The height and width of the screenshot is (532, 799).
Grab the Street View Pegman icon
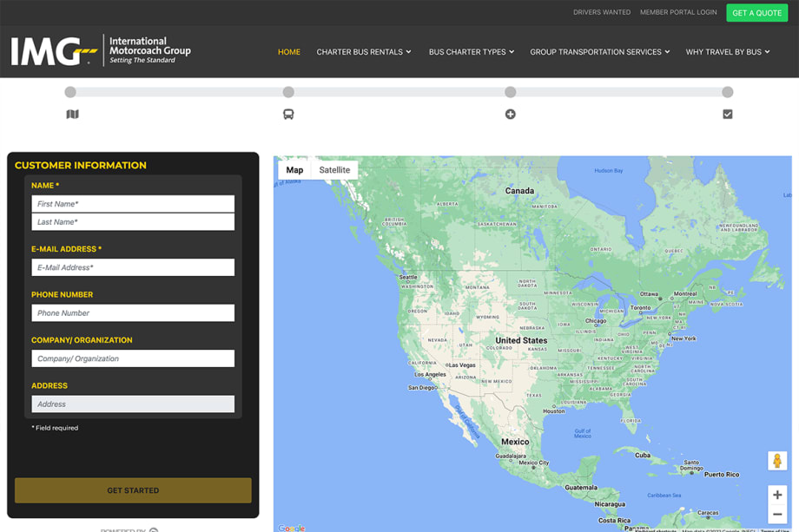777,460
